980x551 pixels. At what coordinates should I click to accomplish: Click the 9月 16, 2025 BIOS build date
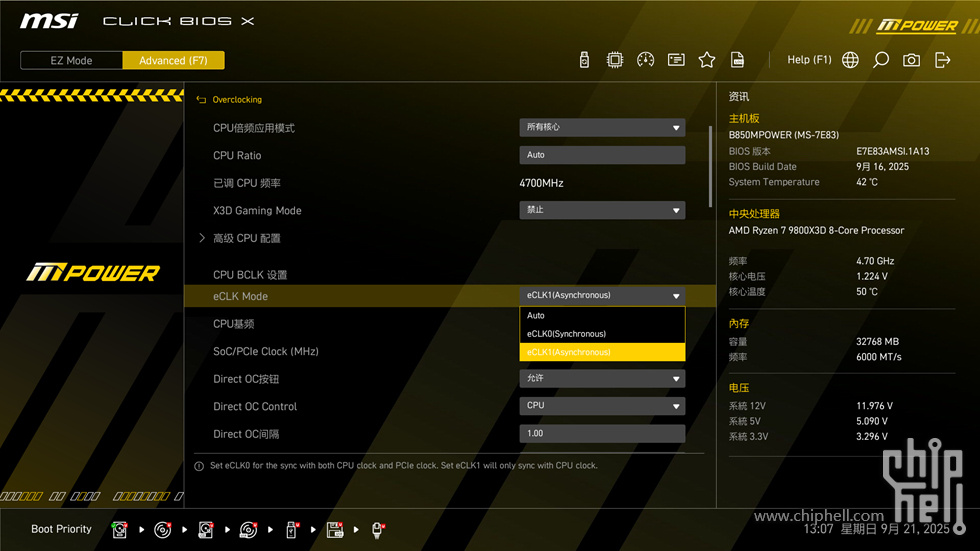pos(882,167)
